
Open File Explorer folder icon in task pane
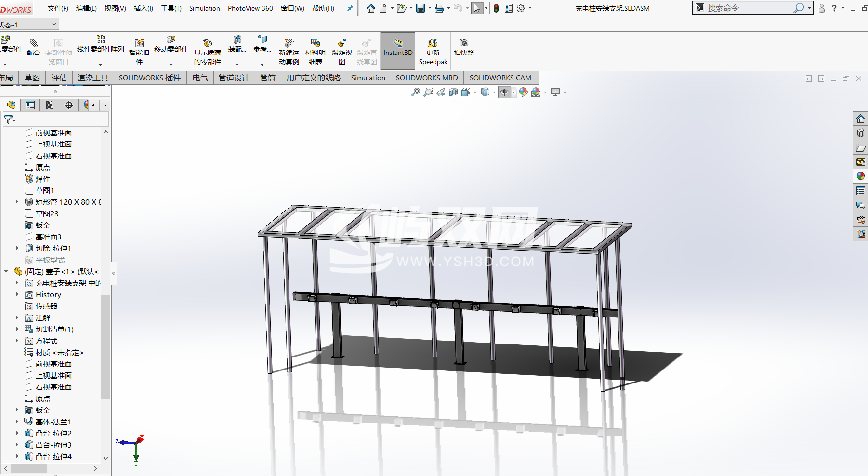861,147
